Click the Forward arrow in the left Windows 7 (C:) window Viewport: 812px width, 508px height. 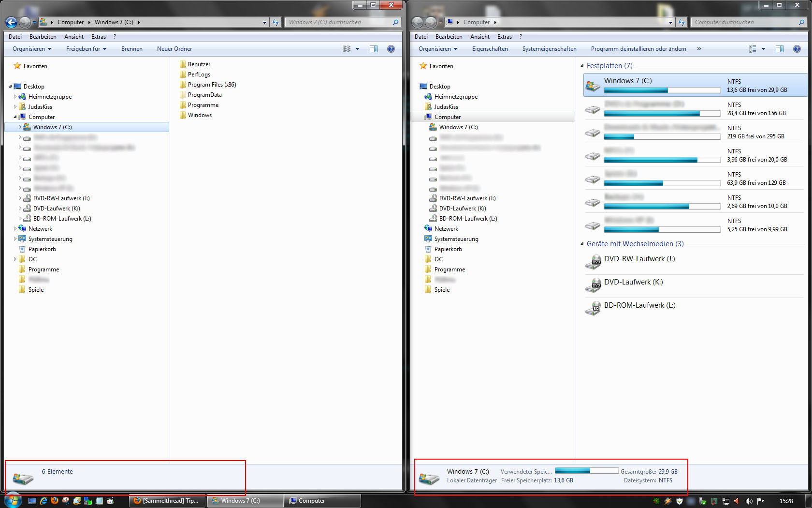coord(25,22)
